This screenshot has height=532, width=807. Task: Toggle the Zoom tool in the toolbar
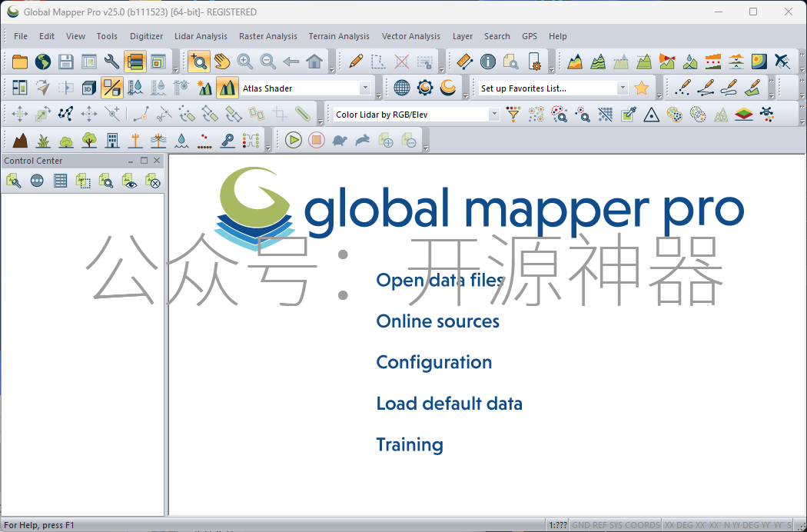click(198, 62)
